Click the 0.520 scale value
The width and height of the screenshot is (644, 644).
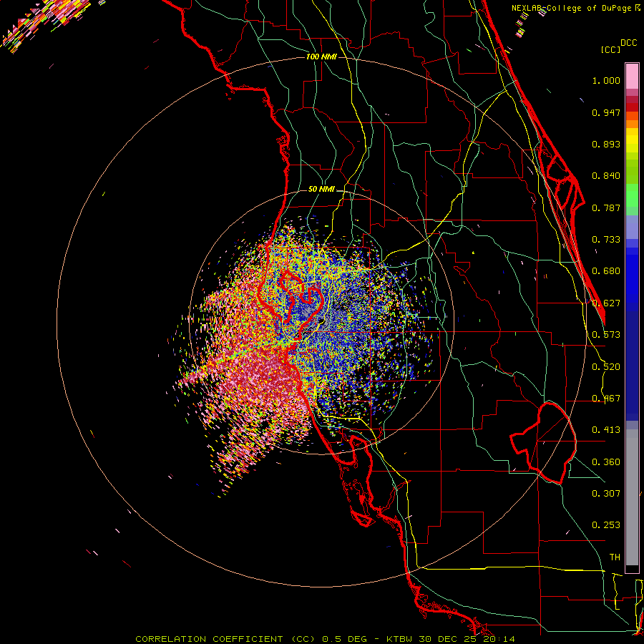pos(606,367)
